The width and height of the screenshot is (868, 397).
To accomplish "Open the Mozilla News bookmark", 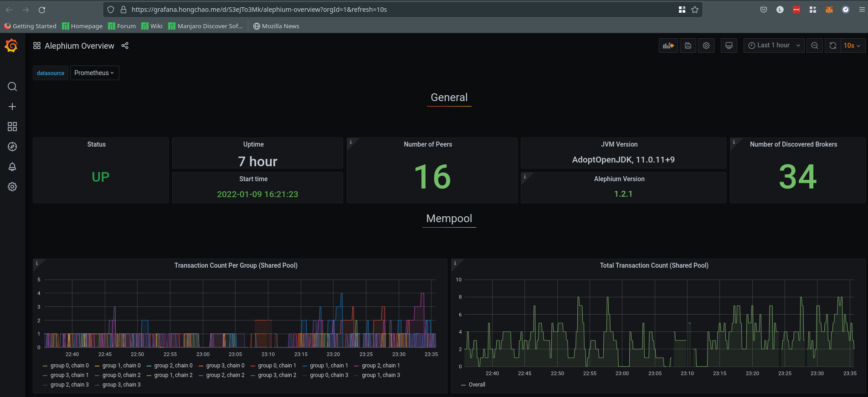I will coord(276,26).
